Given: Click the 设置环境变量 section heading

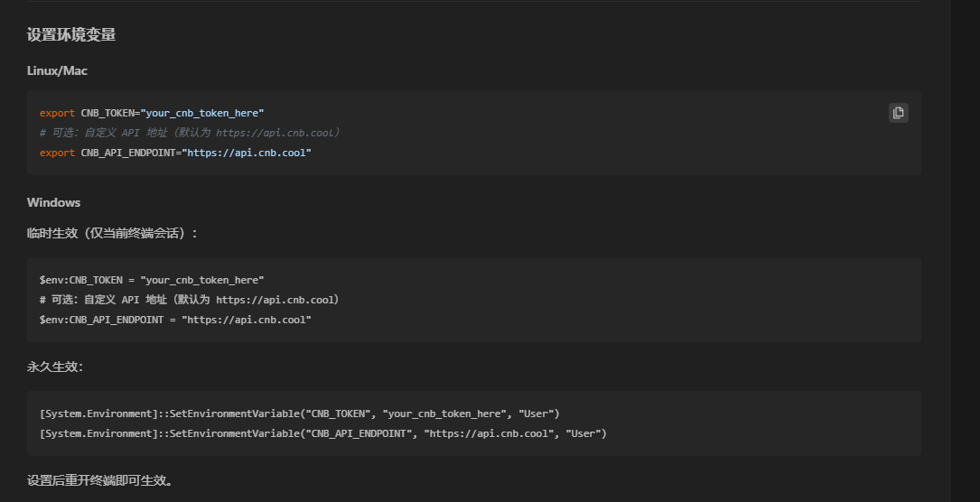Looking at the screenshot, I should (70, 35).
